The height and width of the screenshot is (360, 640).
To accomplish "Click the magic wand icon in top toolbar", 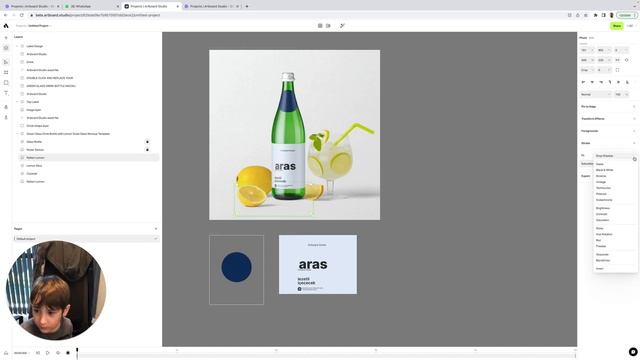I will click(x=342, y=26).
